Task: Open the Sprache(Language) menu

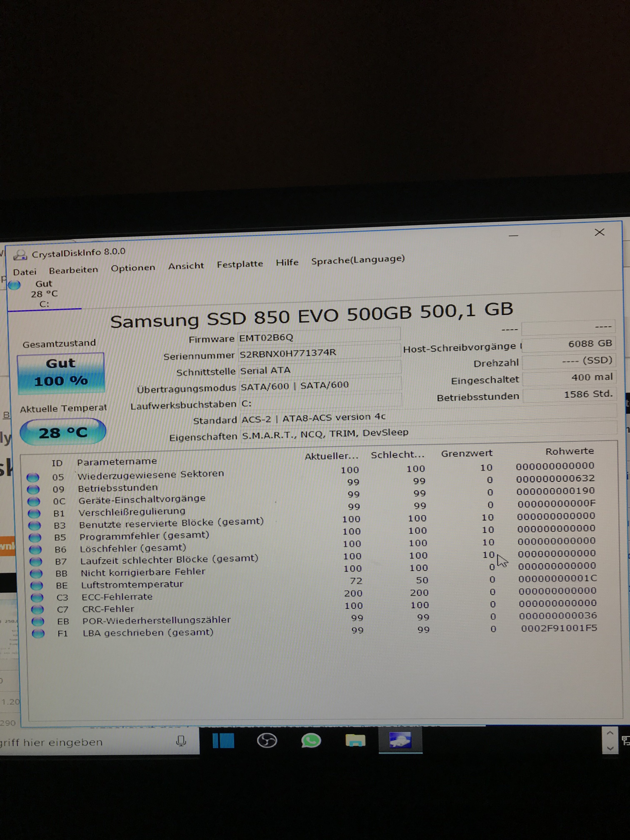Action: (x=358, y=260)
